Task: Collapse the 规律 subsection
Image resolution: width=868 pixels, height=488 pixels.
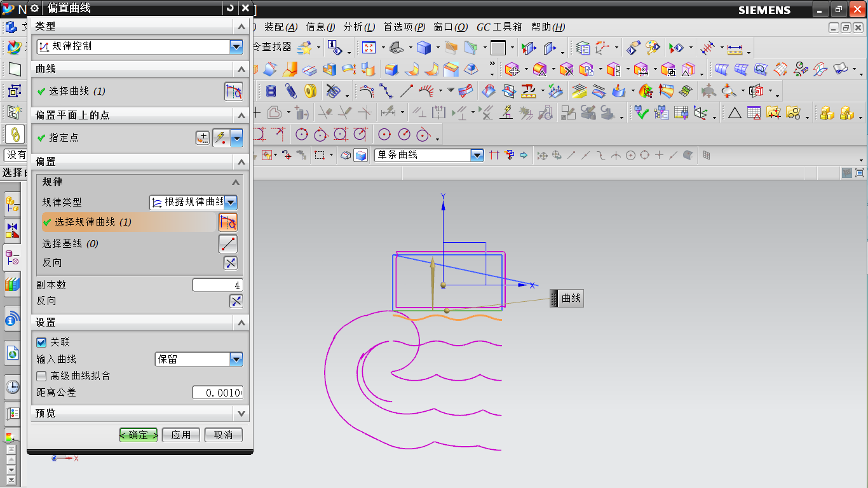Action: 236,182
